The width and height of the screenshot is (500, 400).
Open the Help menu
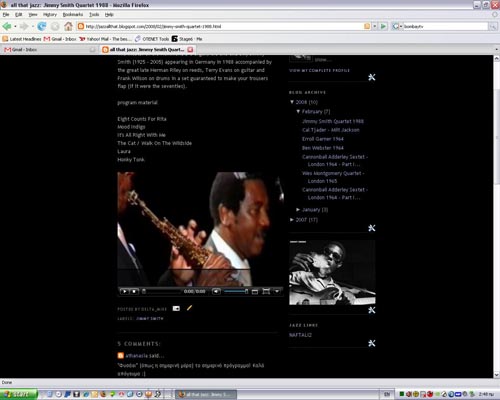(x=109, y=14)
